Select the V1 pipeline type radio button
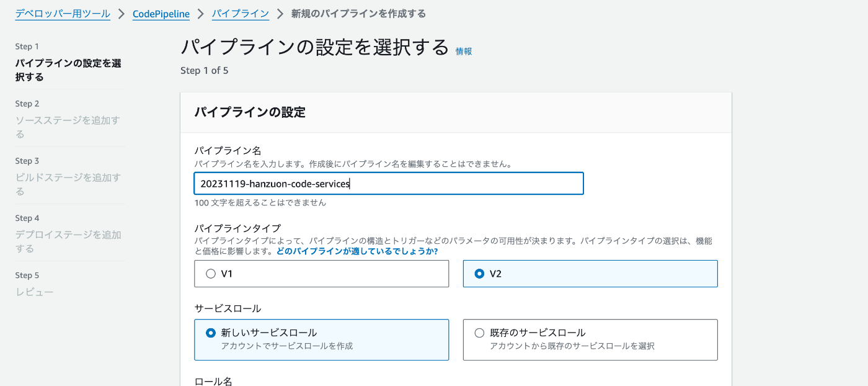 (211, 274)
